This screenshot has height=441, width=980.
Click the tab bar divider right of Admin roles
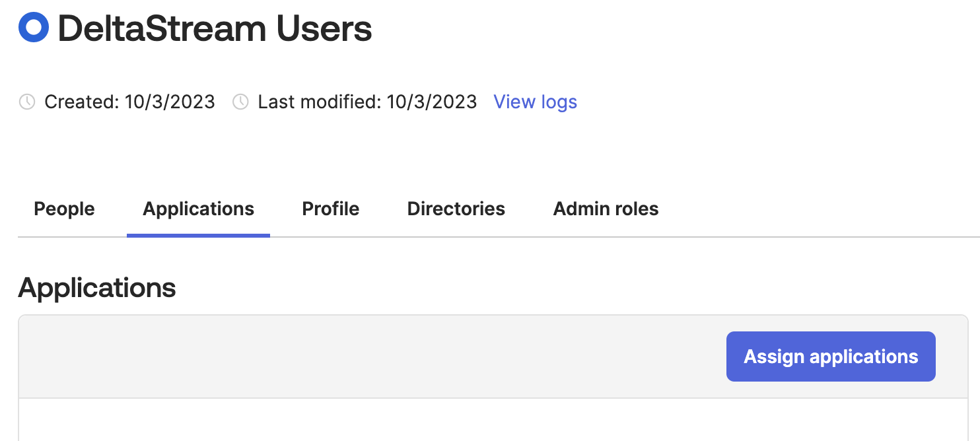819,236
